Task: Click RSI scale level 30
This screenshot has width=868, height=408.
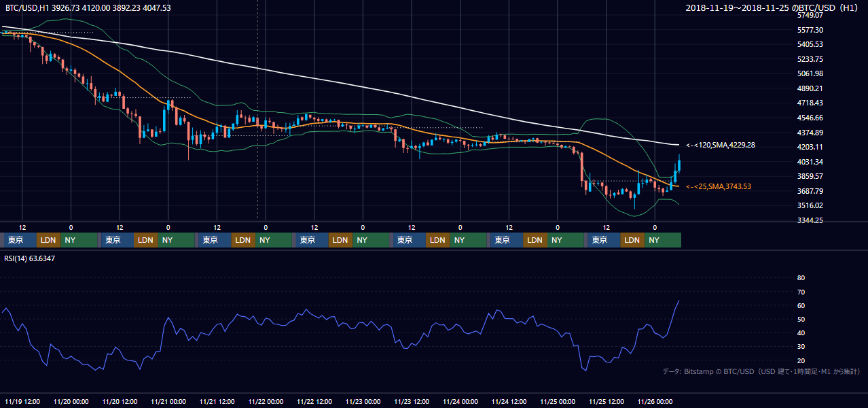Action: (x=801, y=347)
